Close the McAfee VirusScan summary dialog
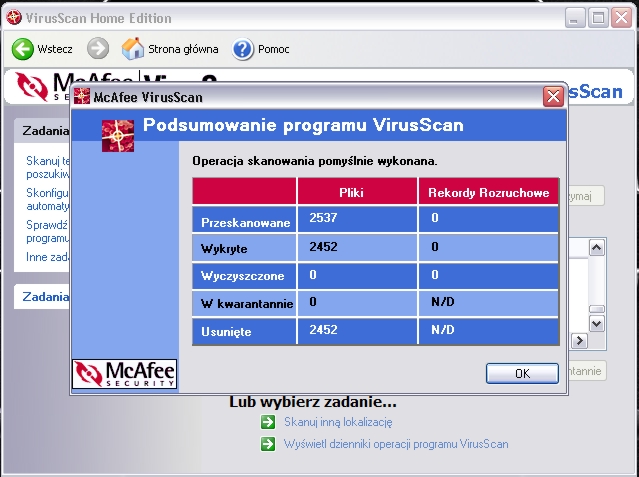The image size is (639, 477). (553, 97)
